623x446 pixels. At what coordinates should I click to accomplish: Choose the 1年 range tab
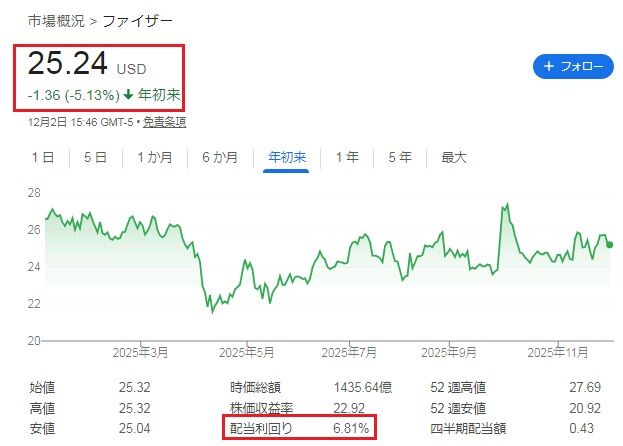(x=347, y=157)
